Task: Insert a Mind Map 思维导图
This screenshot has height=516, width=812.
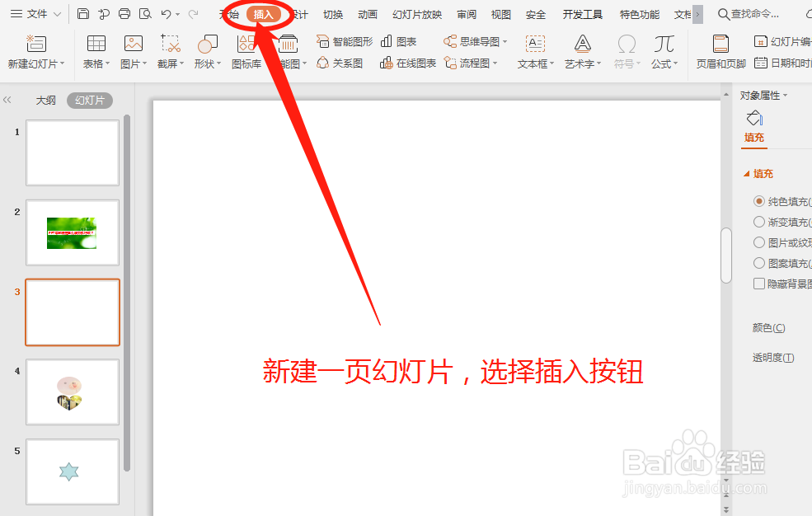Action: (476, 41)
